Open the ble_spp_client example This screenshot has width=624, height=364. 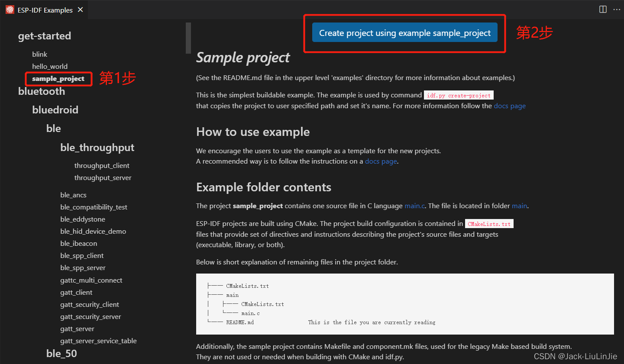[x=82, y=255]
